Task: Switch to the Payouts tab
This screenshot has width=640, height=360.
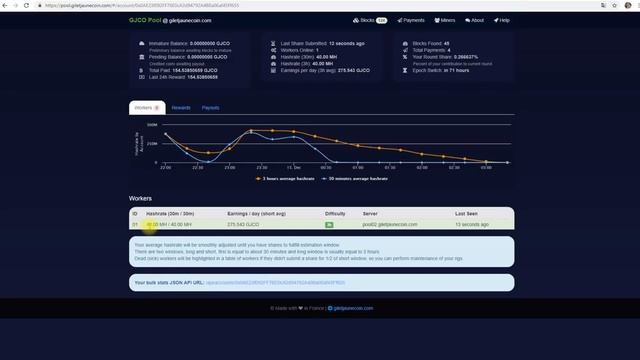Action: [x=211, y=108]
